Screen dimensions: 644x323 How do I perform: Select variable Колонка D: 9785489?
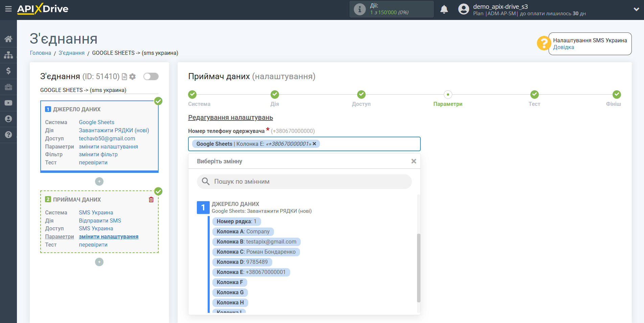pyautogui.click(x=242, y=262)
